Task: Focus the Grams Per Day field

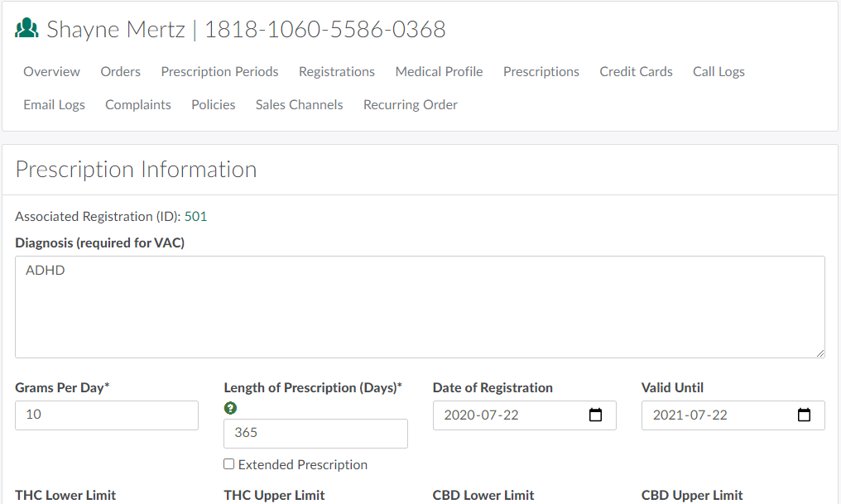Action: [x=107, y=415]
